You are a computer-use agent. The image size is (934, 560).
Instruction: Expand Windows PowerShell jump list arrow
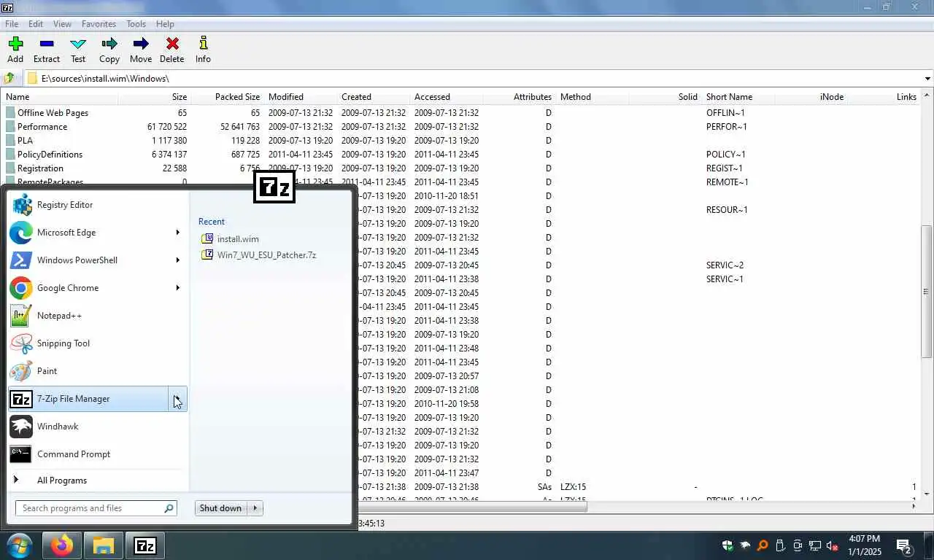coord(177,260)
